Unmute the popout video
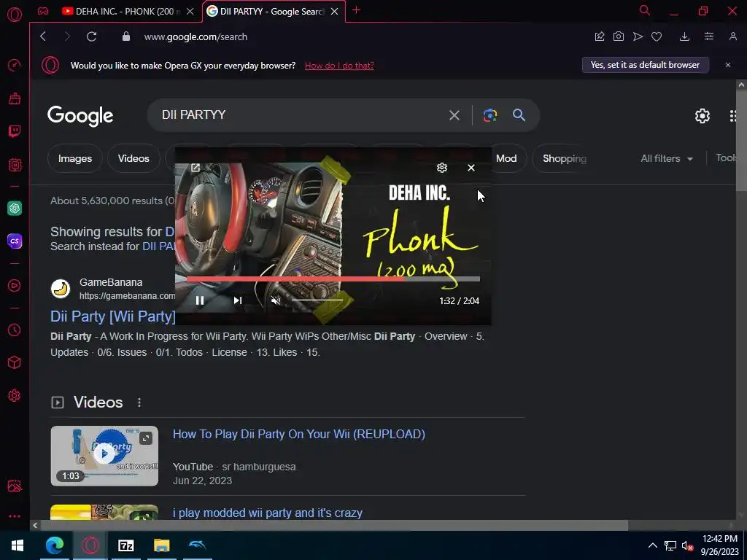Screen dimensions: 747x560 pos(276,300)
